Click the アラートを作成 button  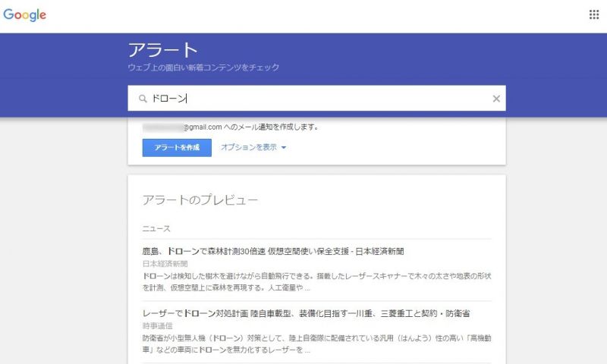(x=177, y=148)
